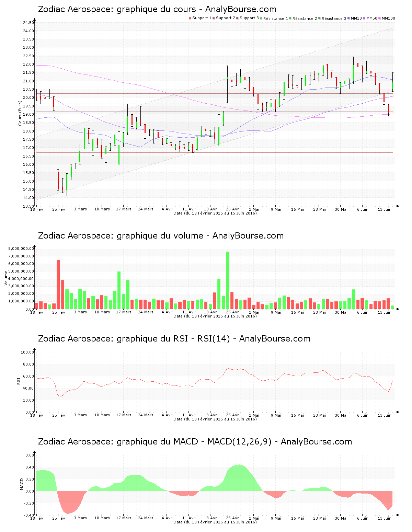
Task: Click the -0.40 MACD axis value
Action: 29,515
